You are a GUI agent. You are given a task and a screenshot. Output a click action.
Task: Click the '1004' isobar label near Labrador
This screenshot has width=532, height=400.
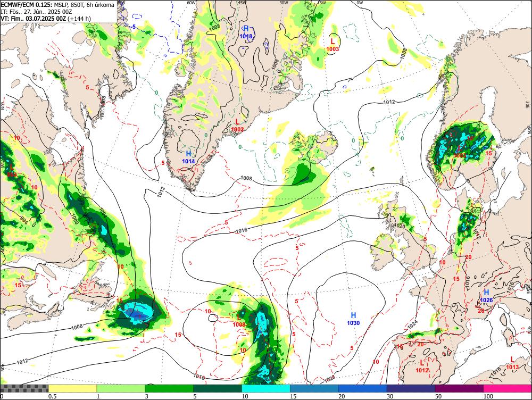point(103,213)
